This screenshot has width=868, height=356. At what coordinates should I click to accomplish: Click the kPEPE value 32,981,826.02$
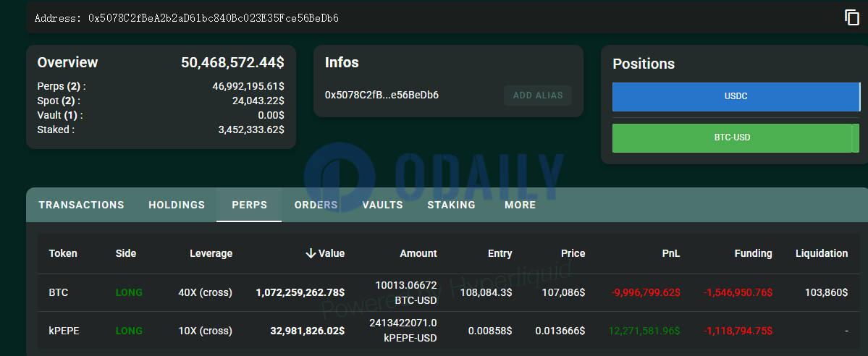tap(307, 331)
